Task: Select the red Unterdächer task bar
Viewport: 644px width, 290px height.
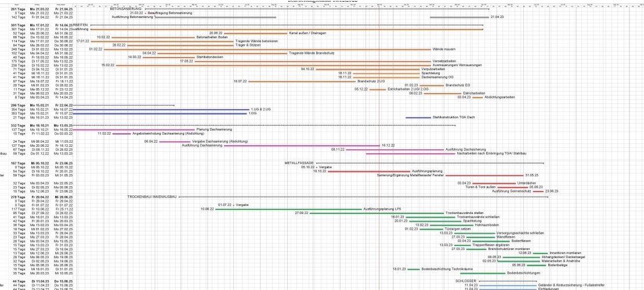Action: point(494,183)
